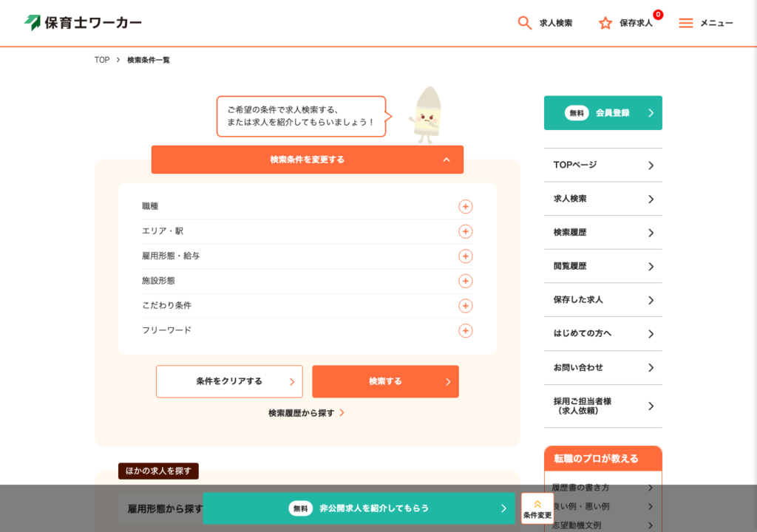
Task: Open sidebar 求人検索 menu item
Action: click(x=603, y=199)
